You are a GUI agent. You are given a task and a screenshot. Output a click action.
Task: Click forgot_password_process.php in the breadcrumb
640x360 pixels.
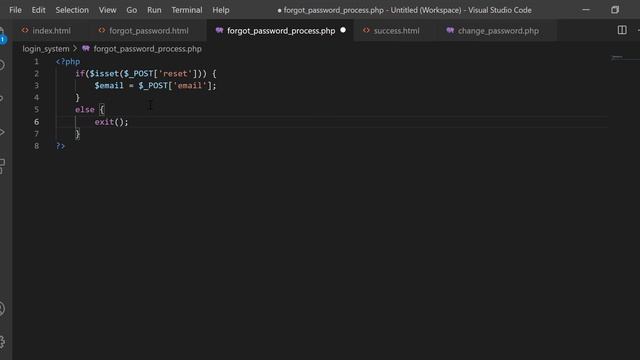(x=147, y=49)
